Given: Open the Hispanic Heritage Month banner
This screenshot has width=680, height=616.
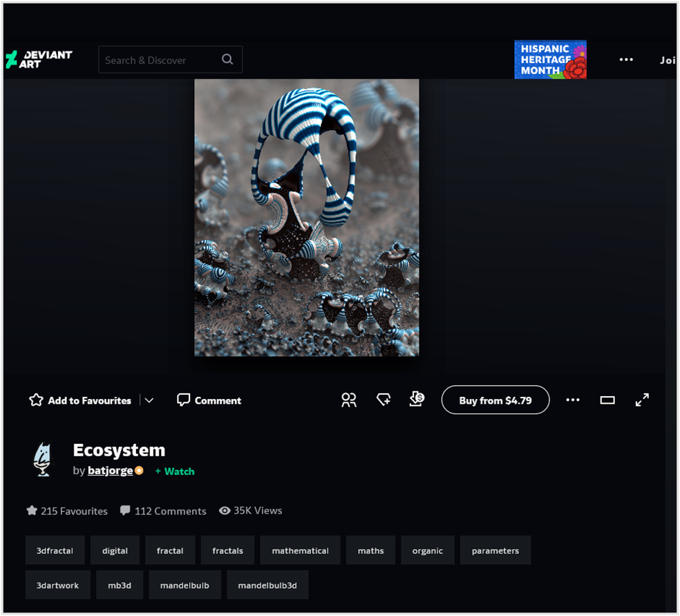Looking at the screenshot, I should [550, 59].
